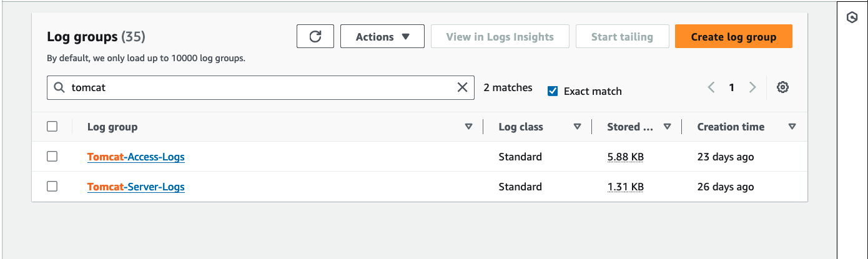Check the select-all header checkbox
868x259 pixels.
pyautogui.click(x=52, y=127)
